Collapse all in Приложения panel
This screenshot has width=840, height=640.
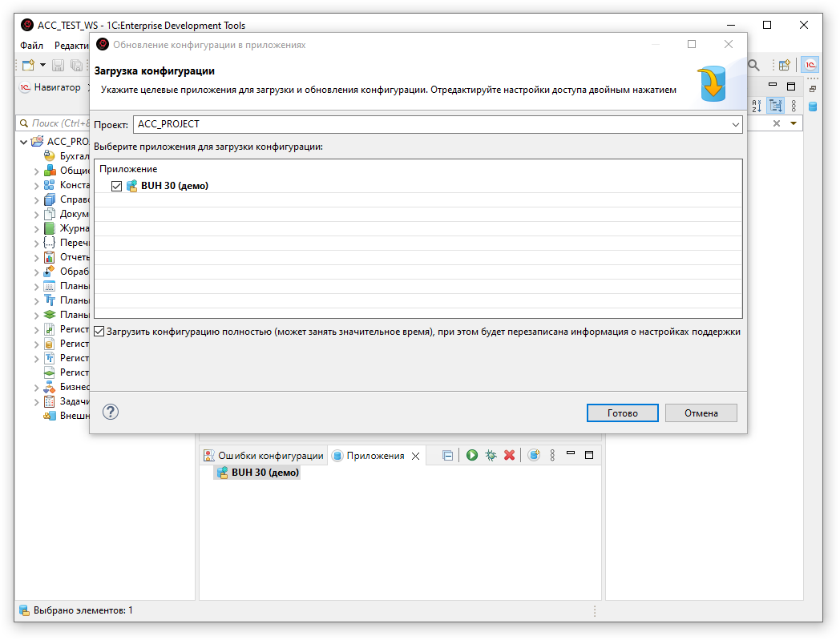448,456
